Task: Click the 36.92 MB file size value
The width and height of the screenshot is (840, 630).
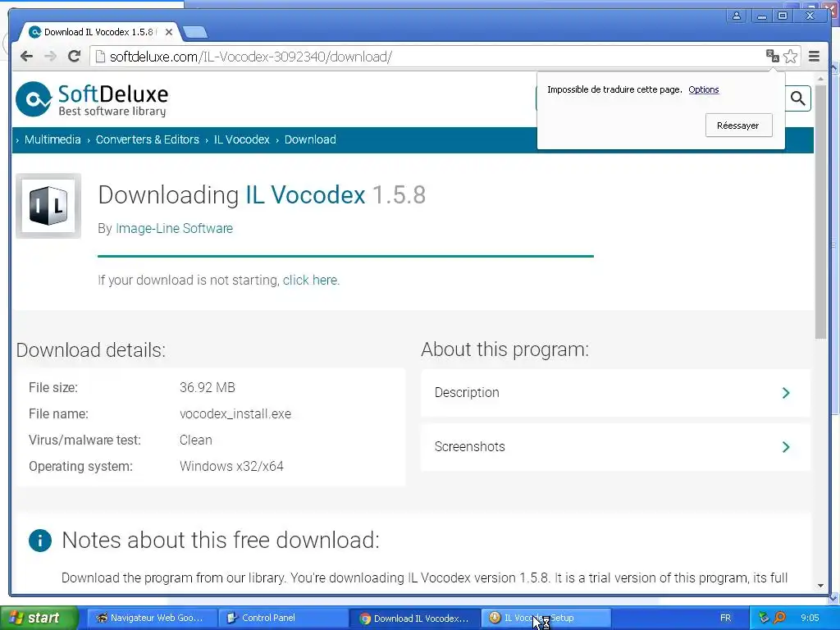Action: click(208, 388)
